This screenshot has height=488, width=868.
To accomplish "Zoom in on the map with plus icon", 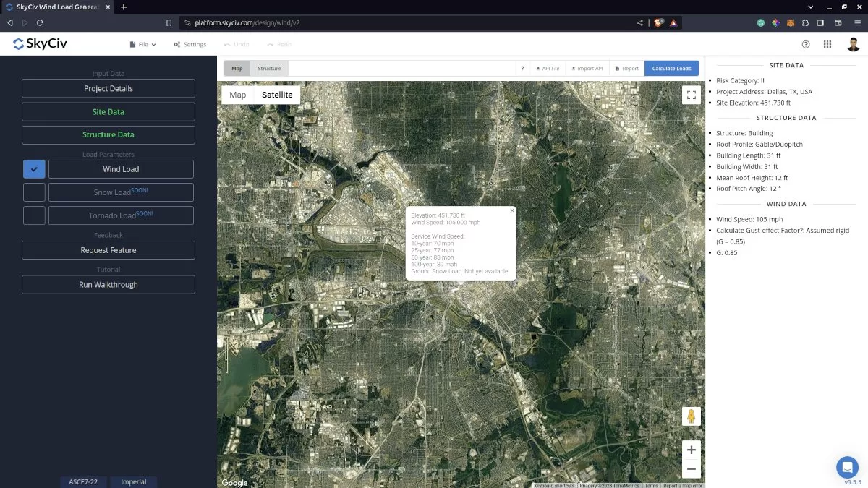I will (691, 450).
